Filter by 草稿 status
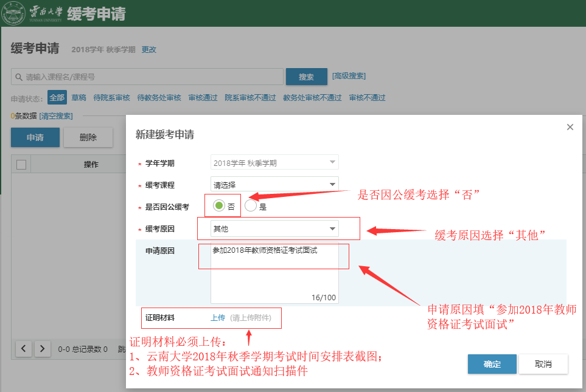The width and height of the screenshot is (586, 392). coord(78,98)
